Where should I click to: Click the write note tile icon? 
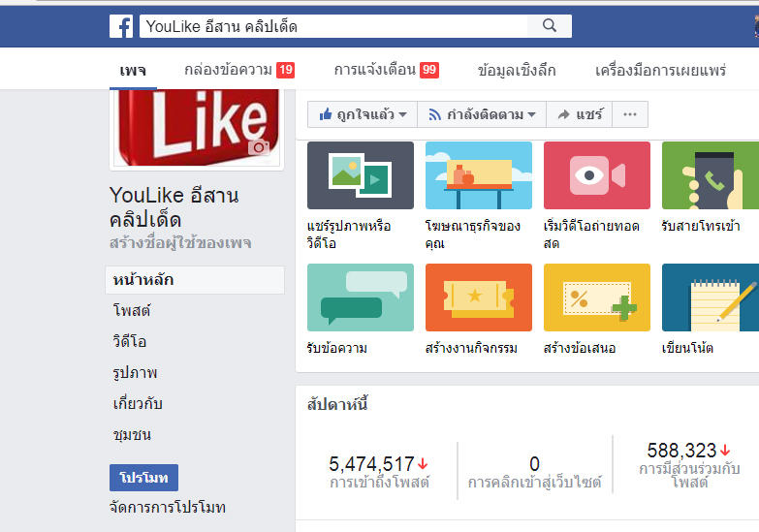[711, 297]
